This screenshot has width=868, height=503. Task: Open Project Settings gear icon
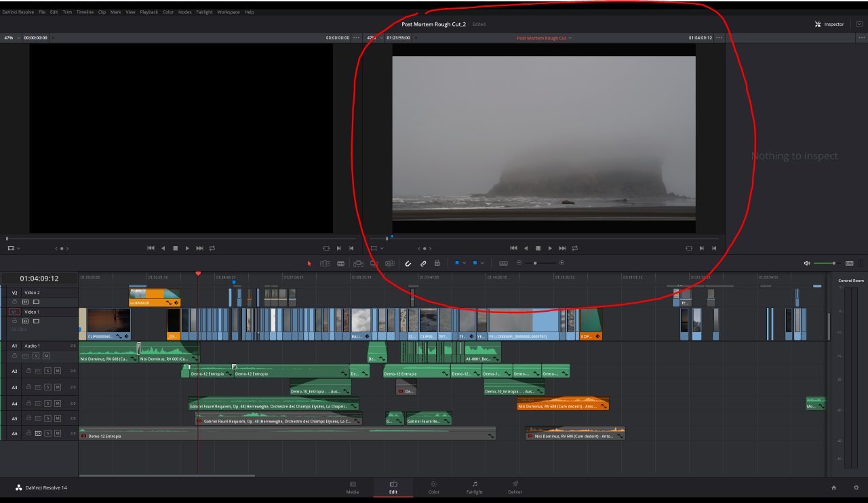point(856,487)
